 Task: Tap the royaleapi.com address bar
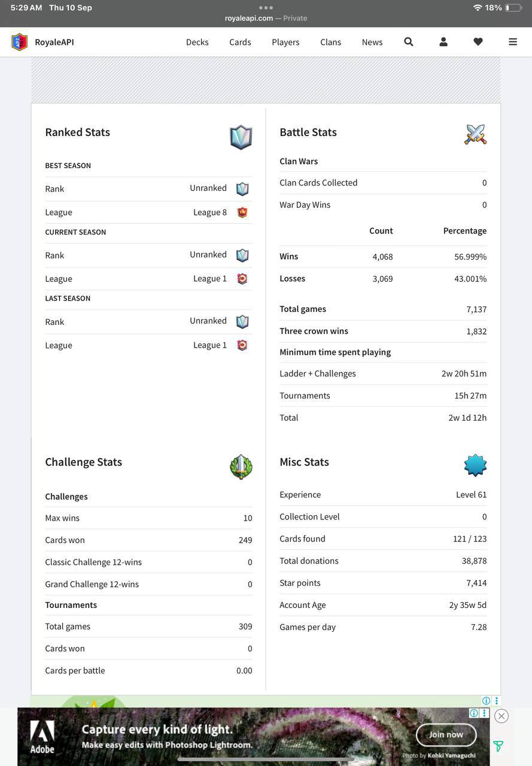pyautogui.click(x=266, y=18)
